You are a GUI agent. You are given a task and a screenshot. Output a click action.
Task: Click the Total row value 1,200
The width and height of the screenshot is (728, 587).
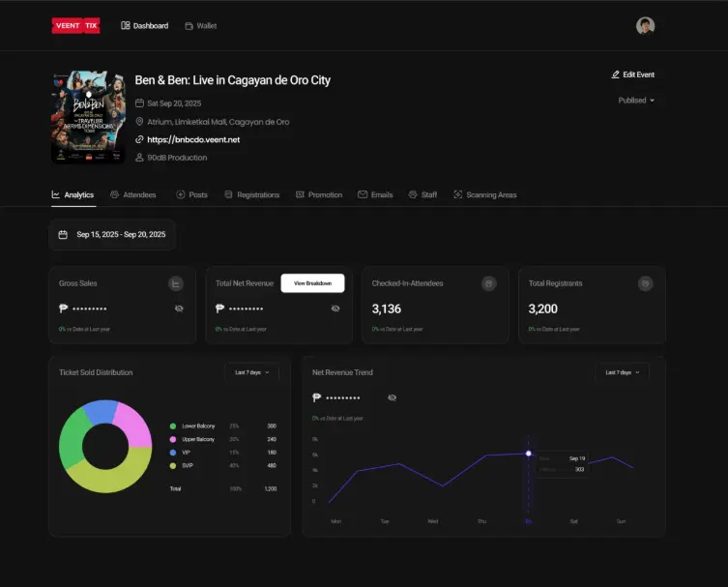tap(270, 488)
